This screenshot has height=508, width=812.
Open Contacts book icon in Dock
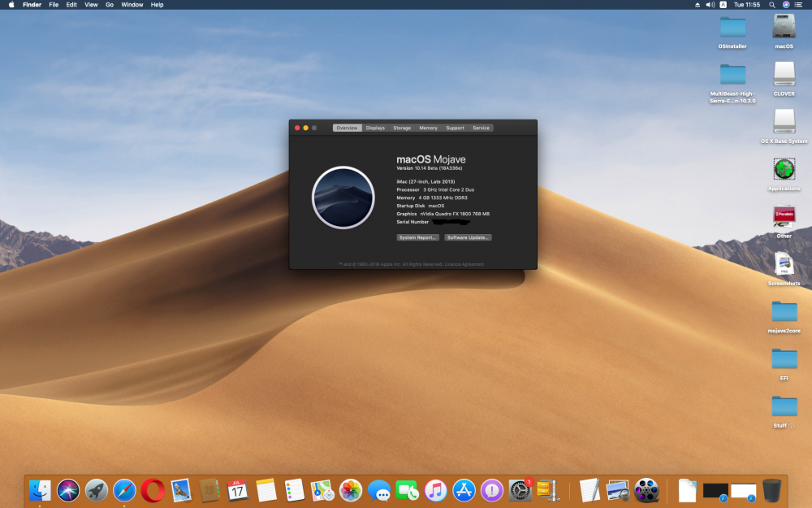[209, 490]
